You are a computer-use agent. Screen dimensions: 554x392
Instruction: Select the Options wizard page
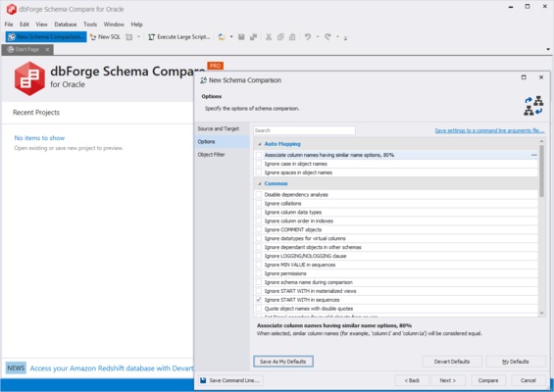(x=223, y=142)
